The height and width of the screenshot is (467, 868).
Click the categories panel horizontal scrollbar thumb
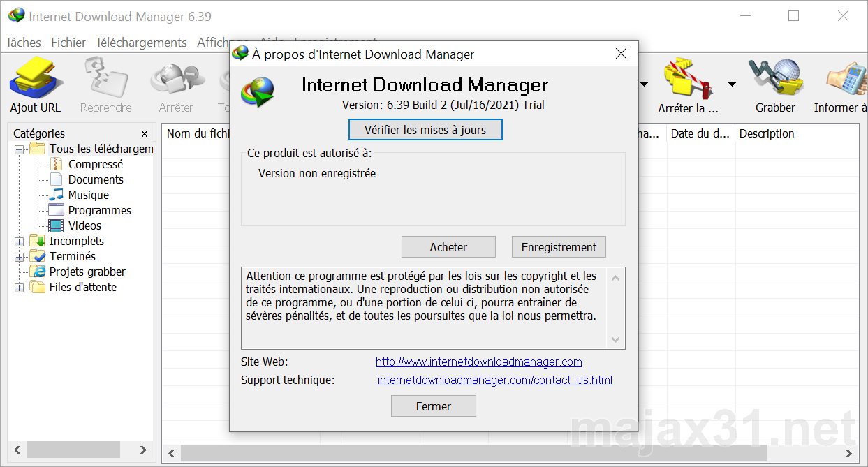tap(73, 450)
